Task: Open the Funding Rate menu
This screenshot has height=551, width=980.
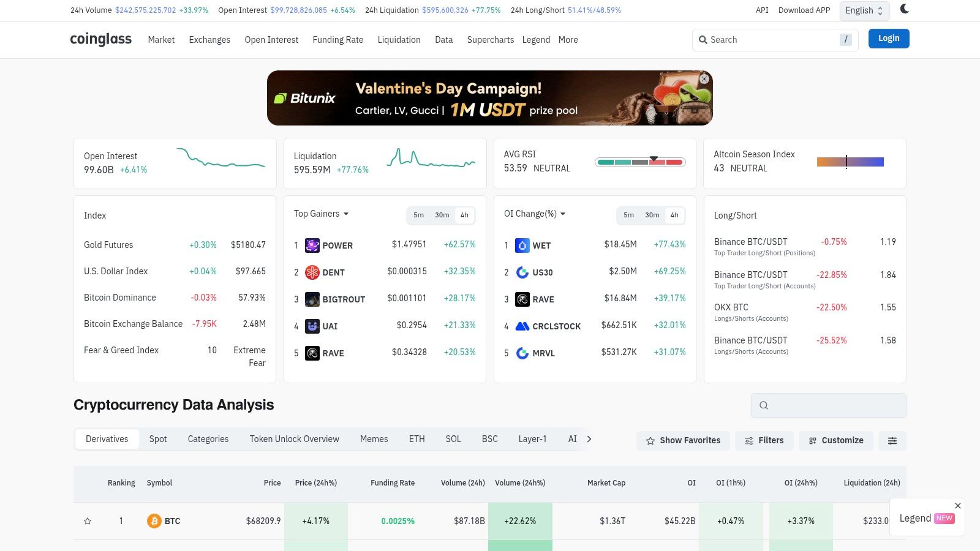Action: [338, 40]
